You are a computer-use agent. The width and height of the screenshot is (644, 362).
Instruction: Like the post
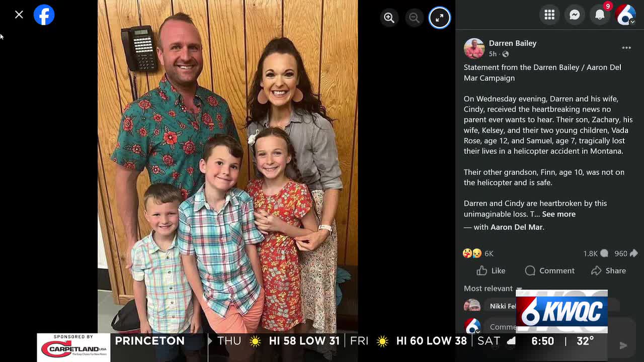coord(491,270)
